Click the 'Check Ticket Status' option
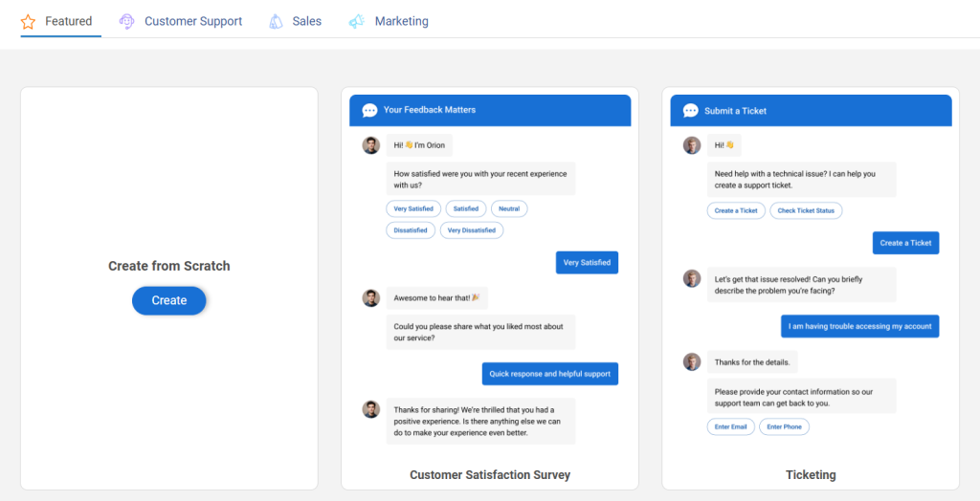 click(x=806, y=210)
